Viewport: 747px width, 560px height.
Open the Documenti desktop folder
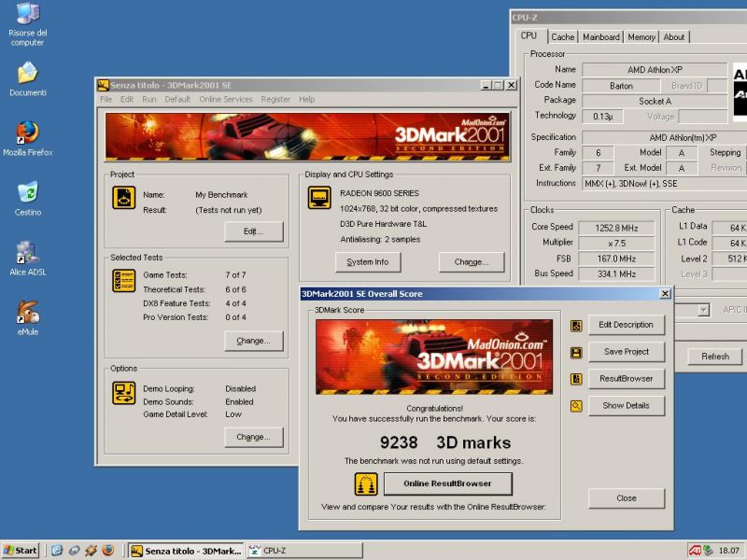click(x=28, y=79)
